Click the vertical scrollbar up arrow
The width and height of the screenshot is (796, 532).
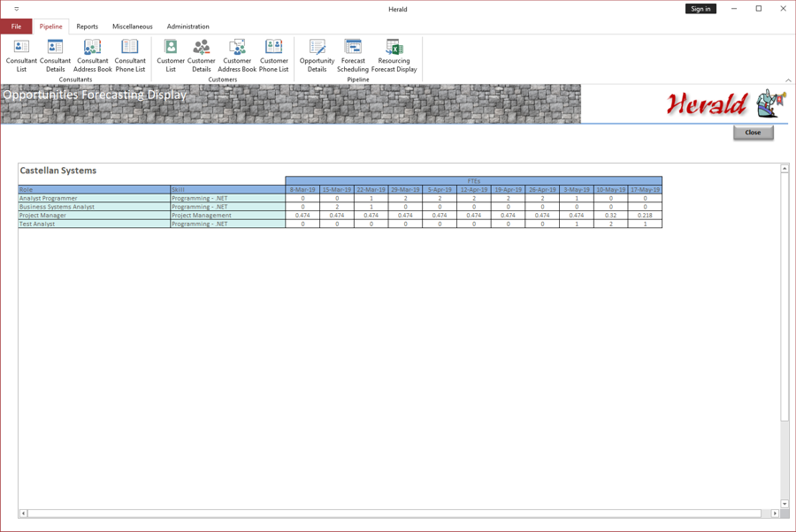[785, 169]
